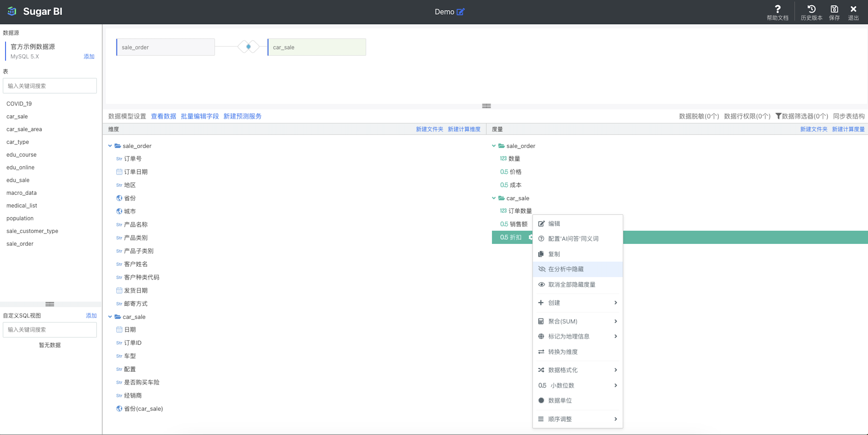Click 新建计算度量 link
The width and height of the screenshot is (868, 435).
pyautogui.click(x=848, y=129)
